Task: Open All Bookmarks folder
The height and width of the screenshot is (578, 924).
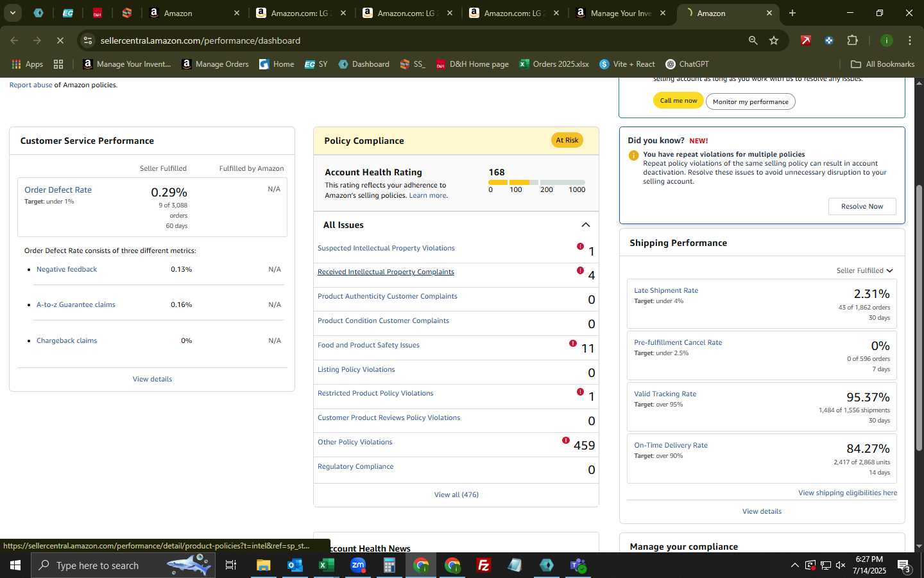Action: point(882,64)
